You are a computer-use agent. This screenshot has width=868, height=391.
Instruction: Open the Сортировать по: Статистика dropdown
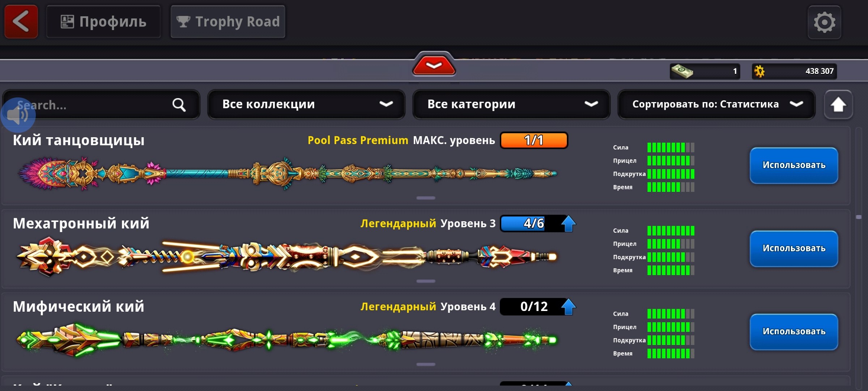(716, 104)
